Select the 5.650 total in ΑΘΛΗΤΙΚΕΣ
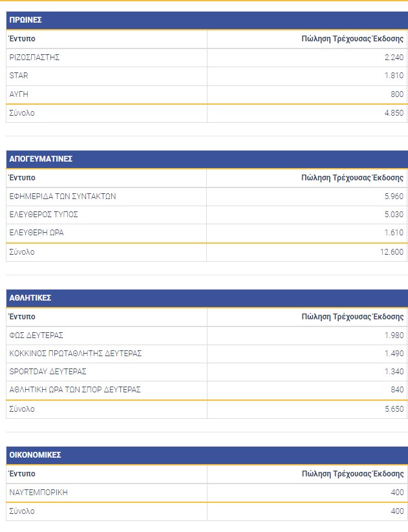Screen dimensions: 408x532 click(393, 409)
